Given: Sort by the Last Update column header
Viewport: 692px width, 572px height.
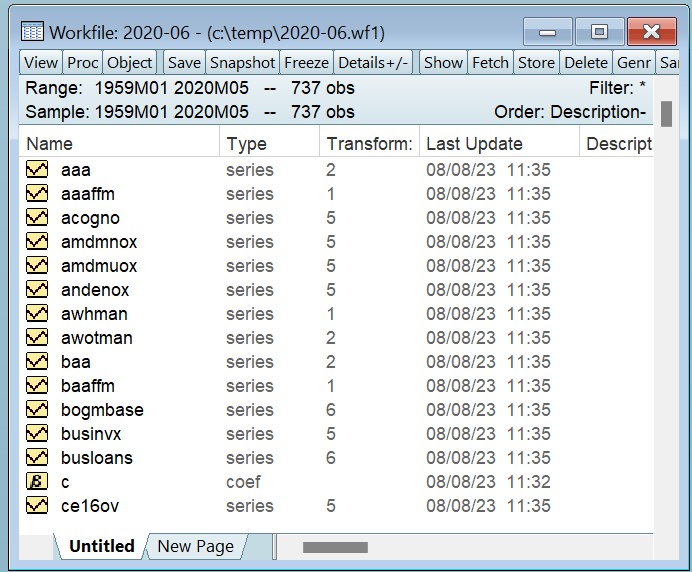Looking at the screenshot, I should [474, 144].
